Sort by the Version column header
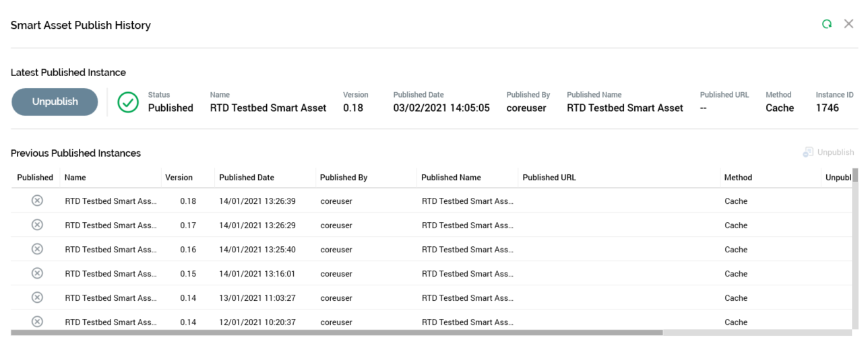The image size is (868, 356). pyautogui.click(x=179, y=178)
